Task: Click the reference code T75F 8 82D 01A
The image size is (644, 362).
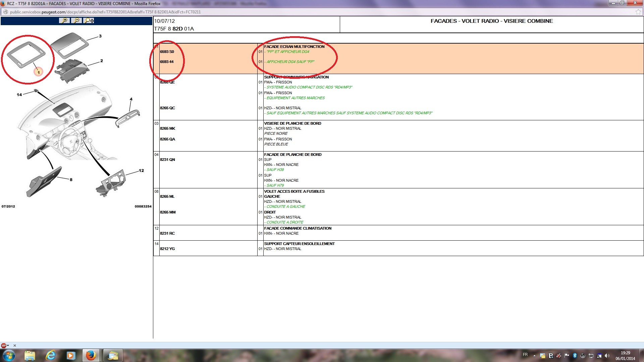Action: (x=174, y=28)
